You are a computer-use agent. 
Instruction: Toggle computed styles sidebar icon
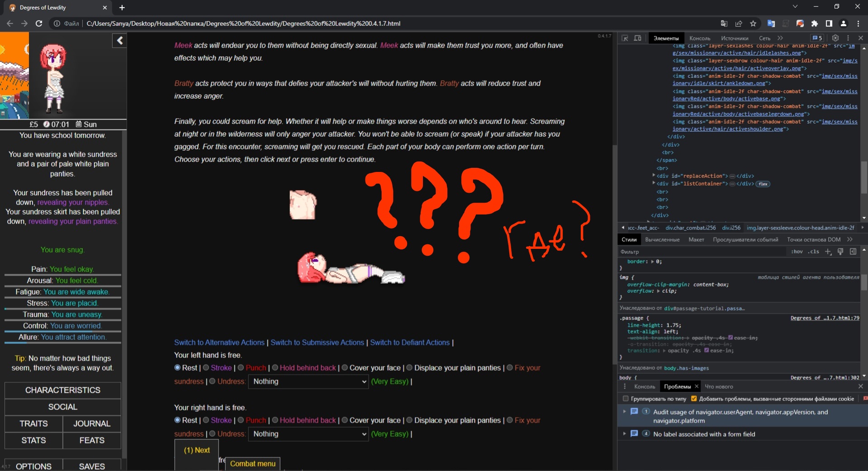[x=853, y=252]
